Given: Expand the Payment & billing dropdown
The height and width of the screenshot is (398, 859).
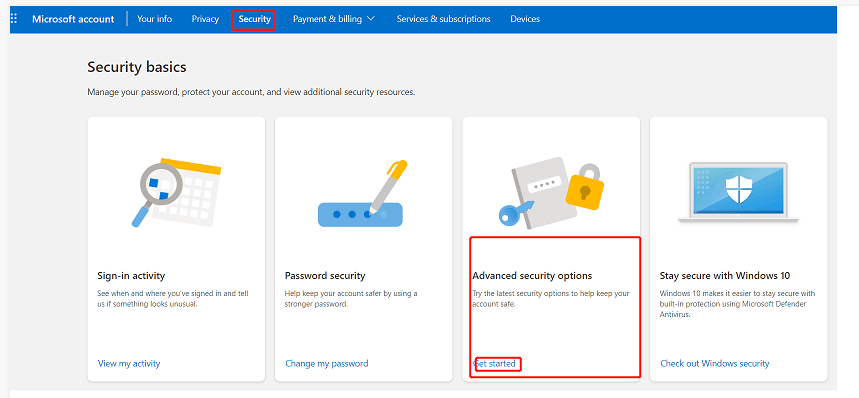Looking at the screenshot, I should [334, 19].
